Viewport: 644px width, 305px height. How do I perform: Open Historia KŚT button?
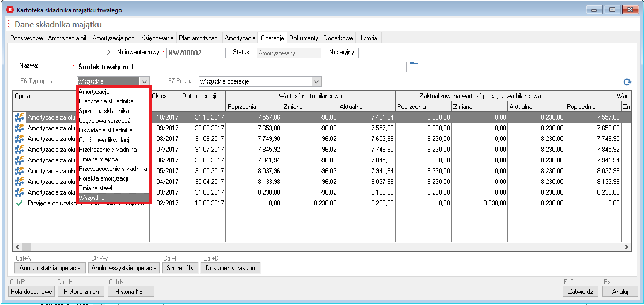131,292
